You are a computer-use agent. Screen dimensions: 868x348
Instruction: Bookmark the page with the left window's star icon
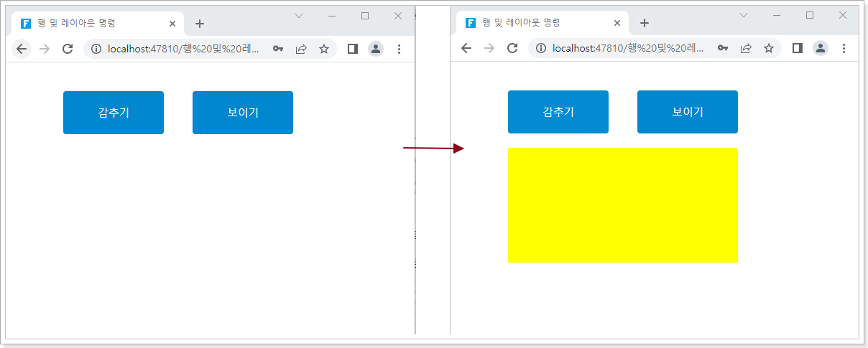coord(324,49)
